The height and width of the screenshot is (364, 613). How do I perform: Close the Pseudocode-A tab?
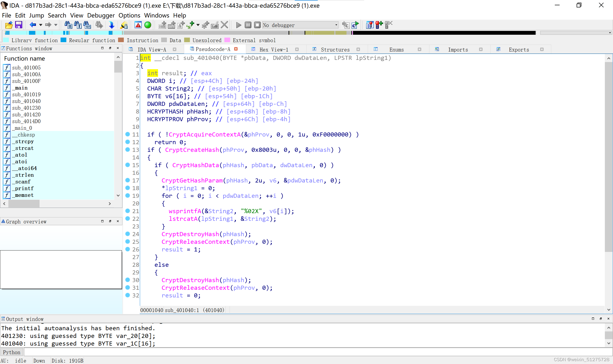pos(236,49)
